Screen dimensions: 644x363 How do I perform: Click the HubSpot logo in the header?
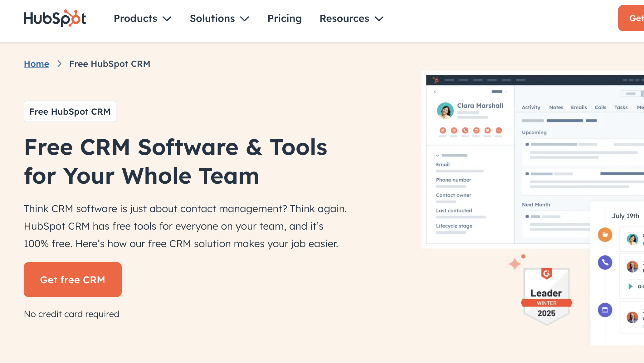[55, 18]
